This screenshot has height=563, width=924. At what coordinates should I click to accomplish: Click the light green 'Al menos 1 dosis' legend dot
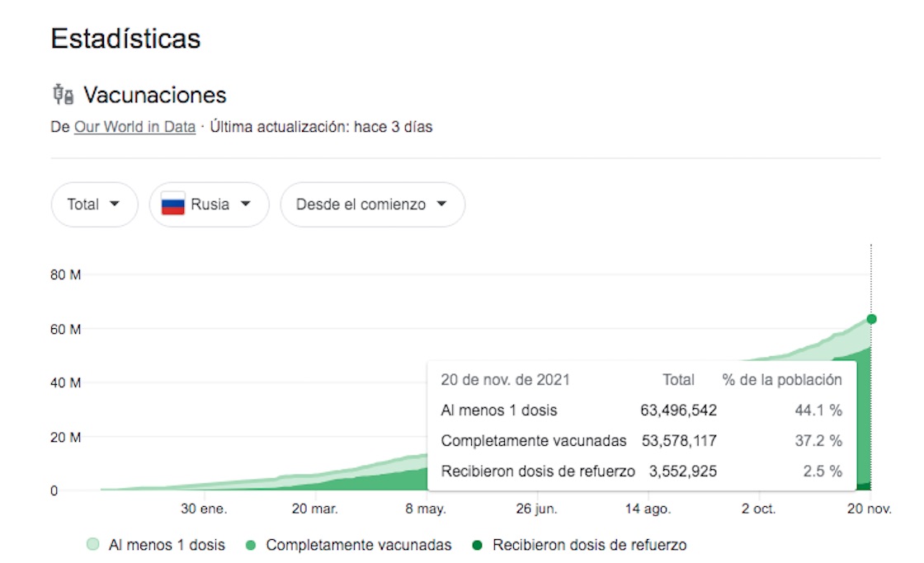click(x=92, y=545)
